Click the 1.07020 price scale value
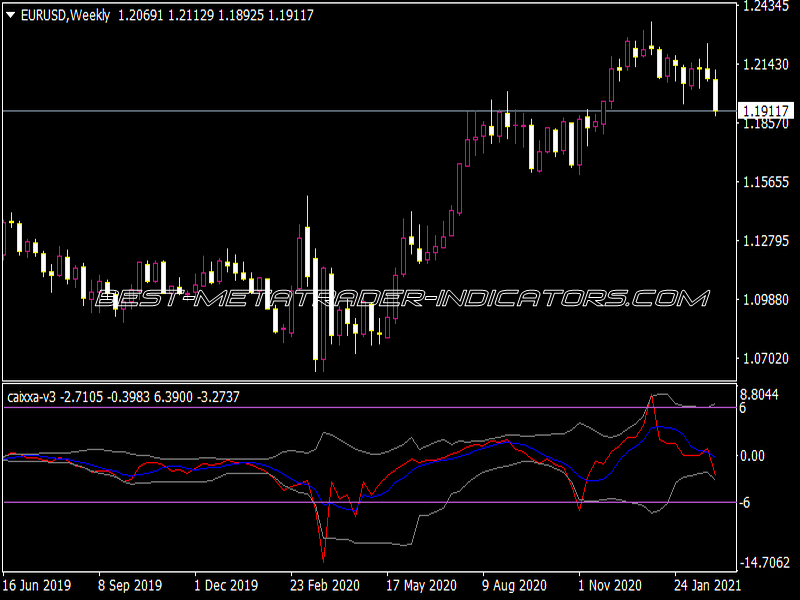This screenshot has width=800, height=600. coord(766,359)
